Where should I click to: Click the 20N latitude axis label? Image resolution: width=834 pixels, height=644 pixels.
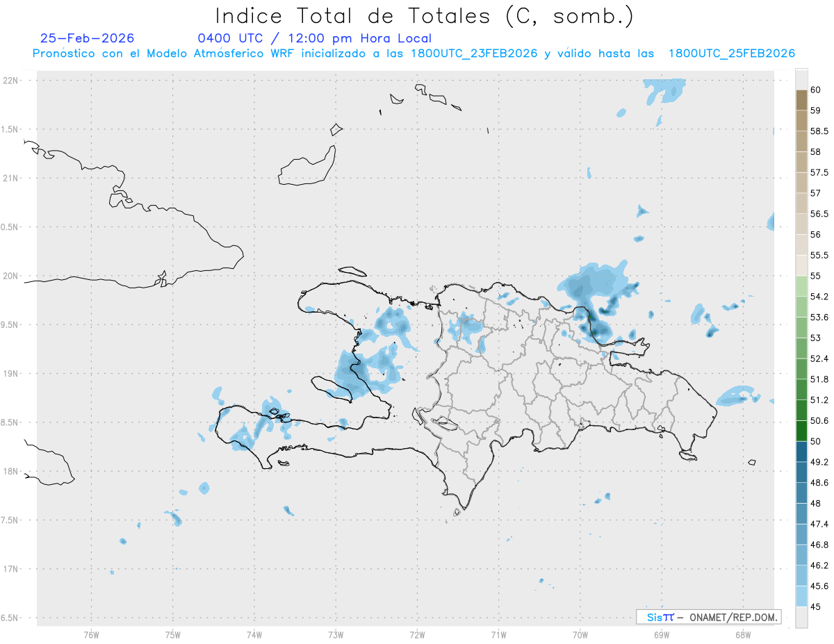12,276
